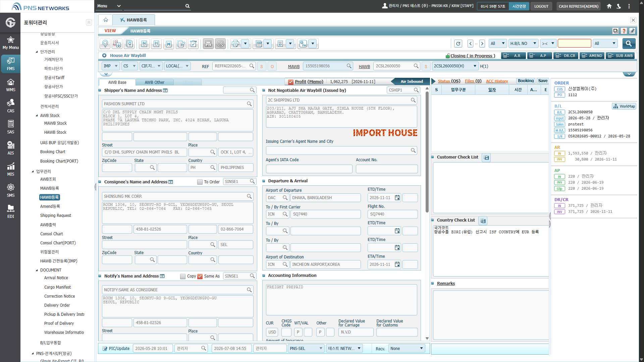Click the printer toolbar icon
The height and width of the screenshot is (362, 644).
pyautogui.click(x=235, y=44)
